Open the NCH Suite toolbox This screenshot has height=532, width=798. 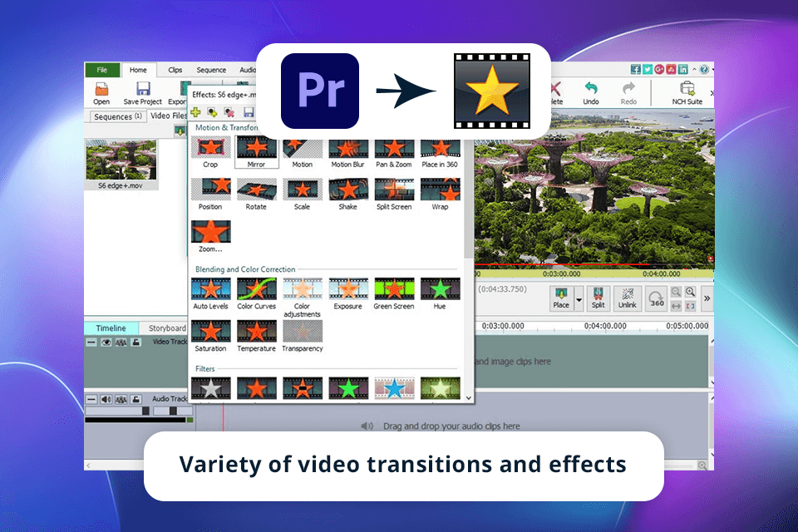(687, 93)
